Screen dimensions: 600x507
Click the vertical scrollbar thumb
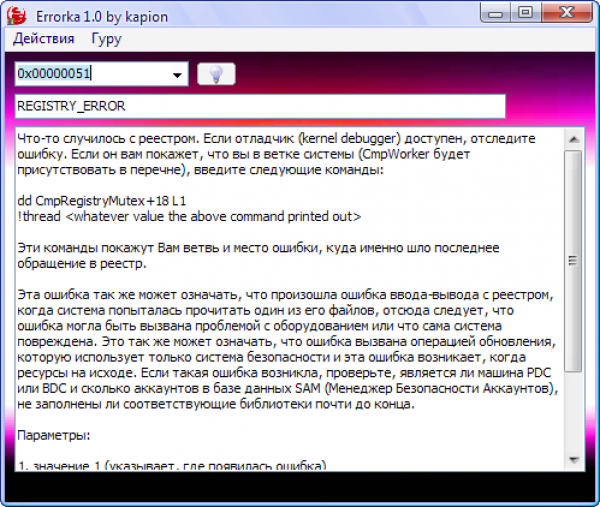573,261
